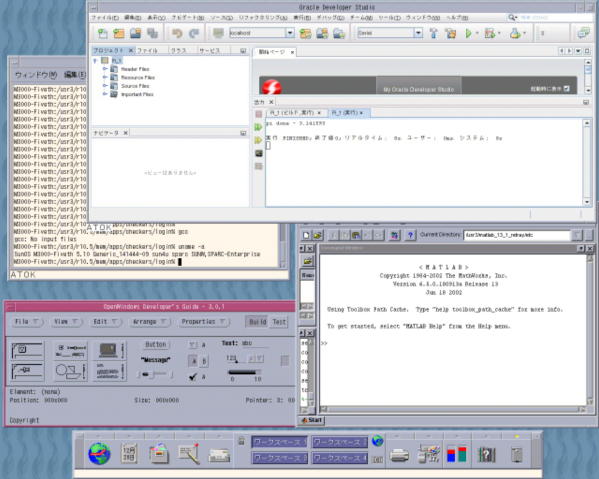Open the calendar icon in CDE front panel

129,453
